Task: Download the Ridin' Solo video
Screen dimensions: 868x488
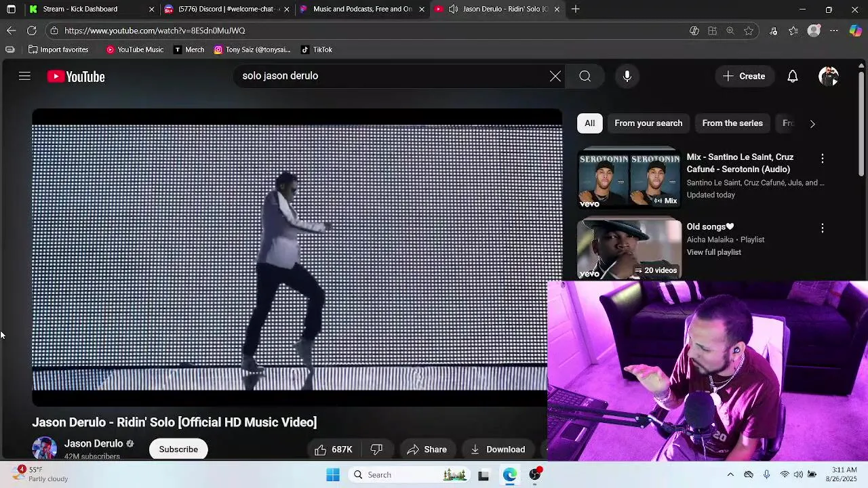Action: click(x=498, y=449)
